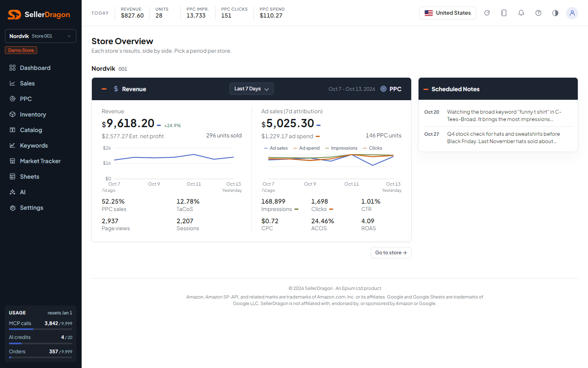Toggle dark/light theme contrast icon
Screen dimensions: 588x368
(555, 13)
